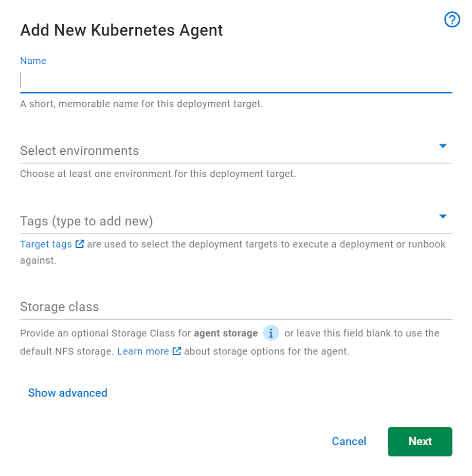Viewport: 472px width, 476px height.
Task: Click the Storage class section label
Action: pyautogui.click(x=59, y=307)
